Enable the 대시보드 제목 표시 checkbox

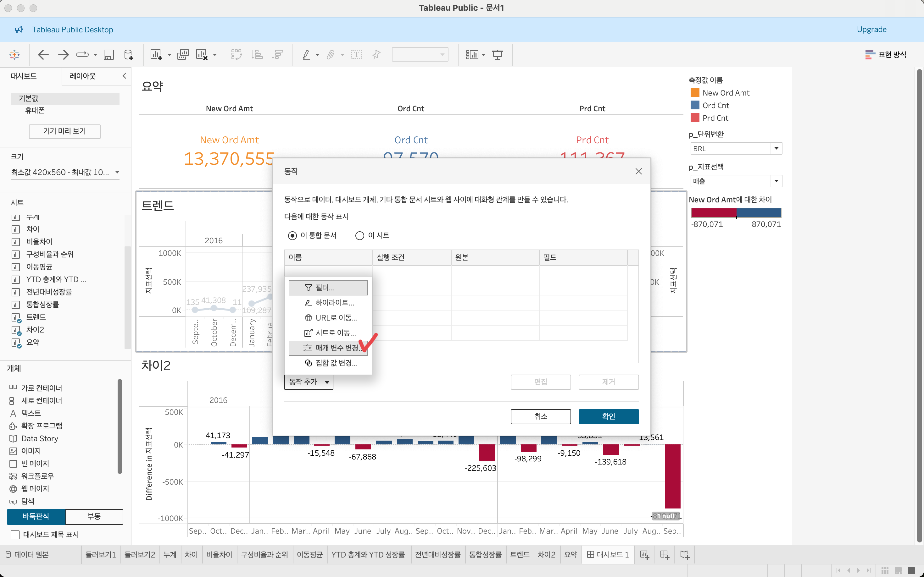[15, 535]
